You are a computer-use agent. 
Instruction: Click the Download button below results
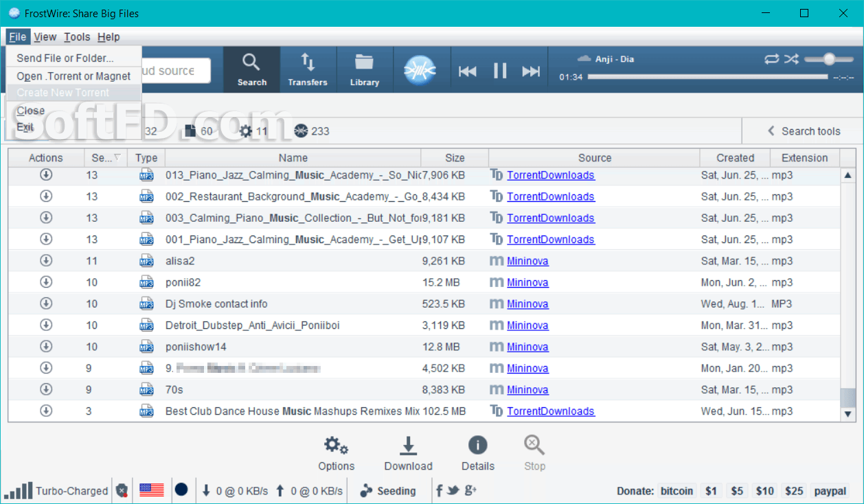pos(408,455)
